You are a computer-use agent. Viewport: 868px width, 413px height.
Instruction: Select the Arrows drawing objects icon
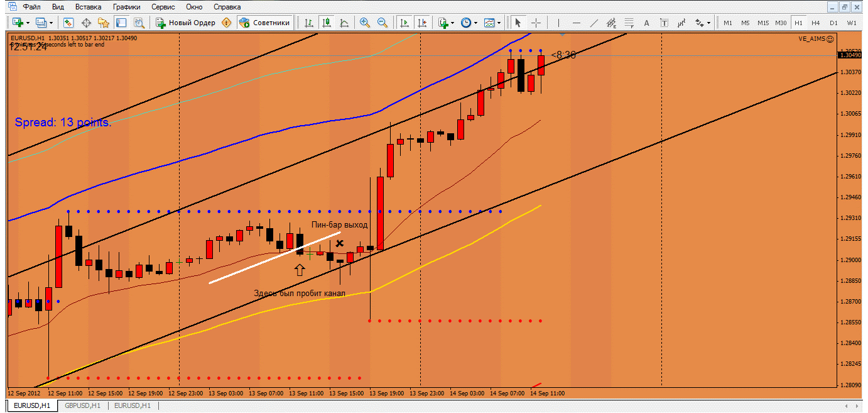click(x=700, y=23)
